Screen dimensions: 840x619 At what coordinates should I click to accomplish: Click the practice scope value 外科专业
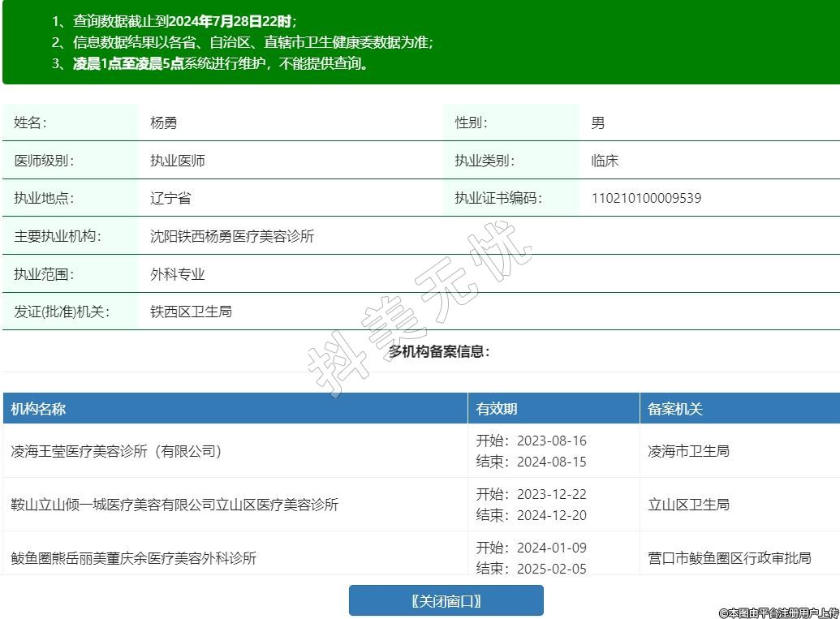177,274
